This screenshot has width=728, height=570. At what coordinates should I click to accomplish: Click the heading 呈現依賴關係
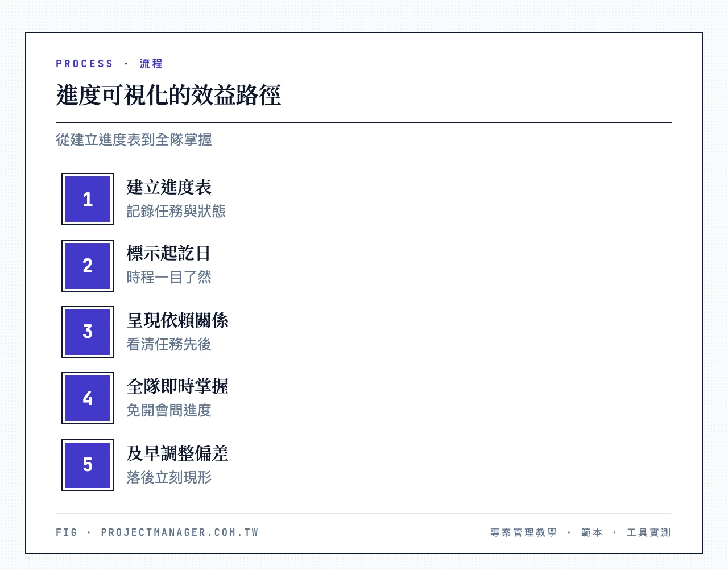[177, 320]
